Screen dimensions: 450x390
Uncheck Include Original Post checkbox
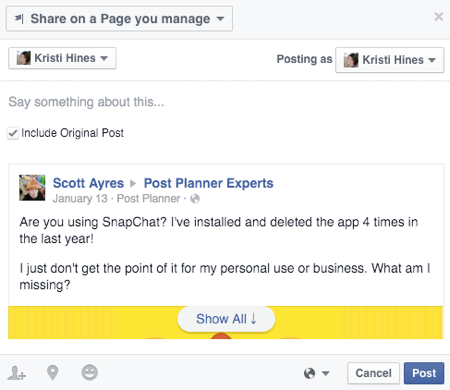(13, 133)
